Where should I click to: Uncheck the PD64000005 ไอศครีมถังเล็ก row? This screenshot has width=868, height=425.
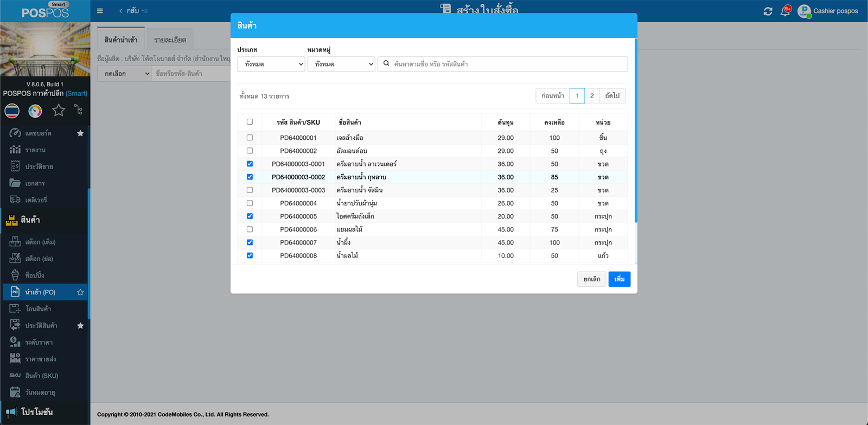tap(250, 216)
